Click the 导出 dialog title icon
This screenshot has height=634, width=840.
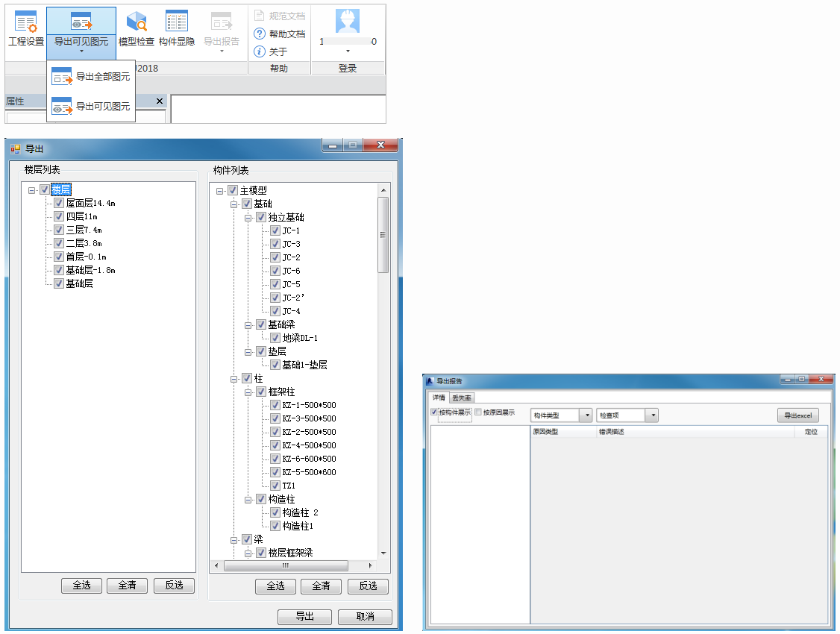15,149
